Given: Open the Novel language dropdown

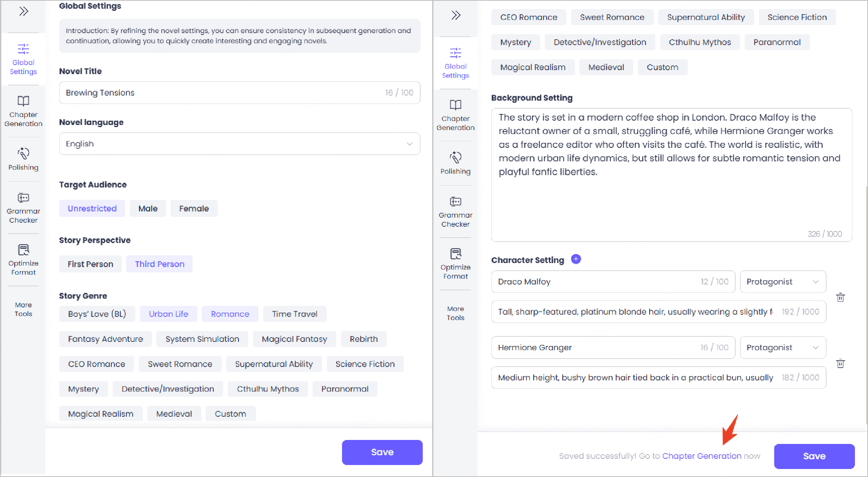Looking at the screenshot, I should point(240,144).
